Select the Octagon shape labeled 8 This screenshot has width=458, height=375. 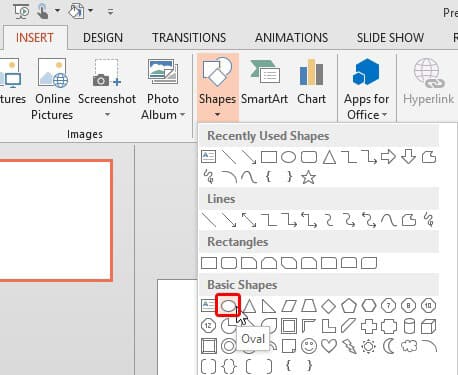coord(409,306)
